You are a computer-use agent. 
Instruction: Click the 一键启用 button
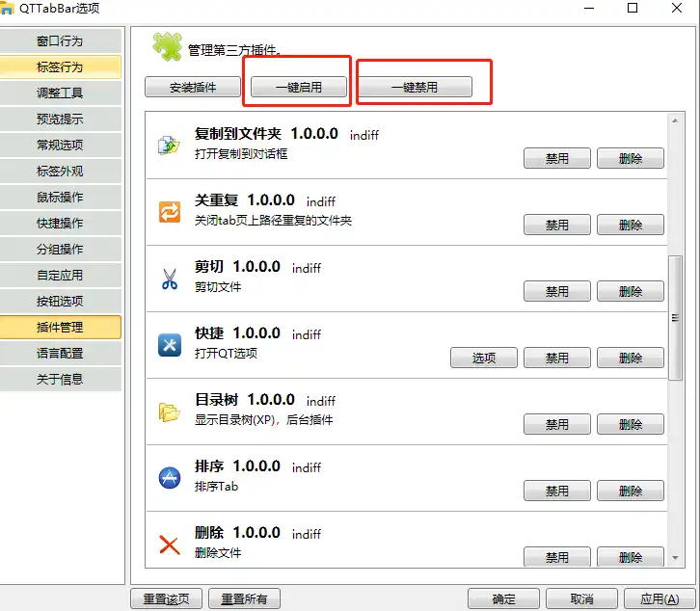click(299, 87)
